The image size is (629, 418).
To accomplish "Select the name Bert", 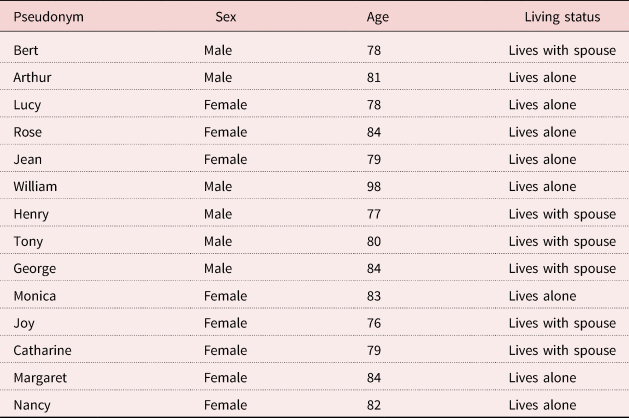I will pyautogui.click(x=26, y=51).
